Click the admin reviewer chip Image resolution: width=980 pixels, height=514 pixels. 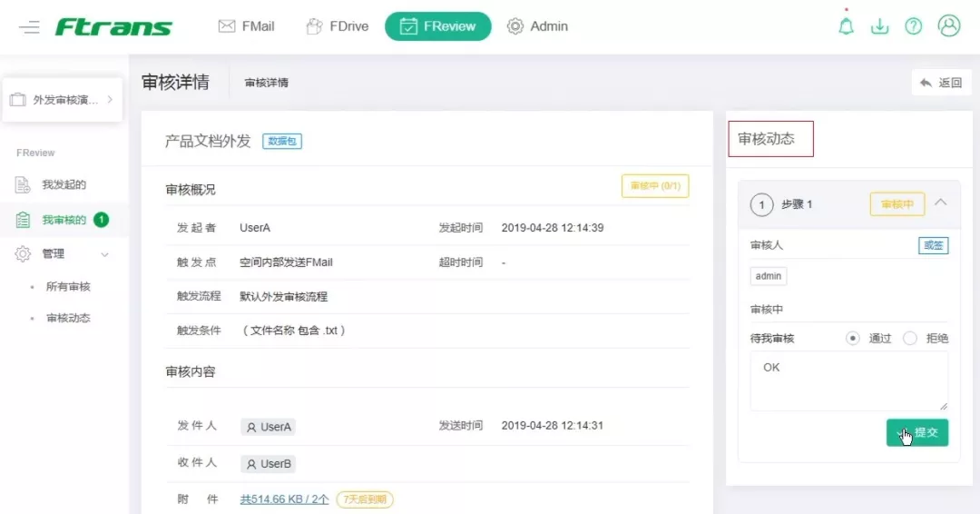click(769, 276)
